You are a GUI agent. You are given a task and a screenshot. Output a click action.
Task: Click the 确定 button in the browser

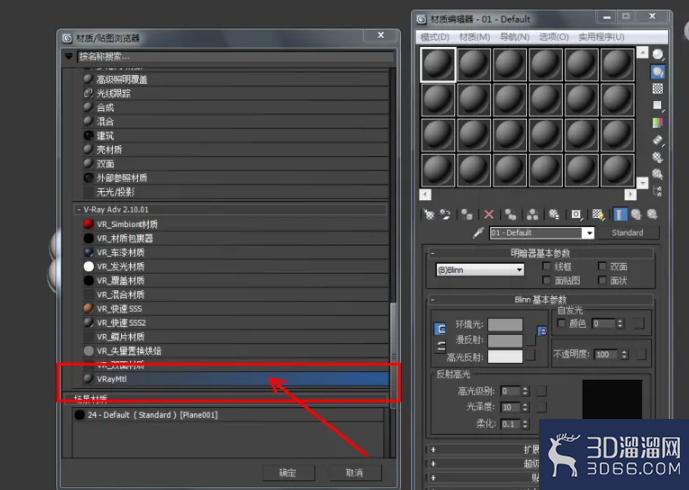click(x=288, y=473)
